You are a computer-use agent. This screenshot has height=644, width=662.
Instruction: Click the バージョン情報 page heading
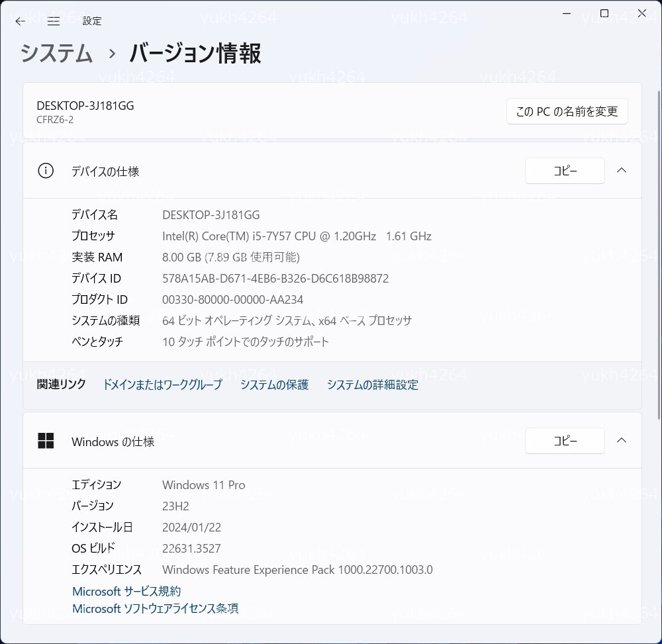[195, 54]
